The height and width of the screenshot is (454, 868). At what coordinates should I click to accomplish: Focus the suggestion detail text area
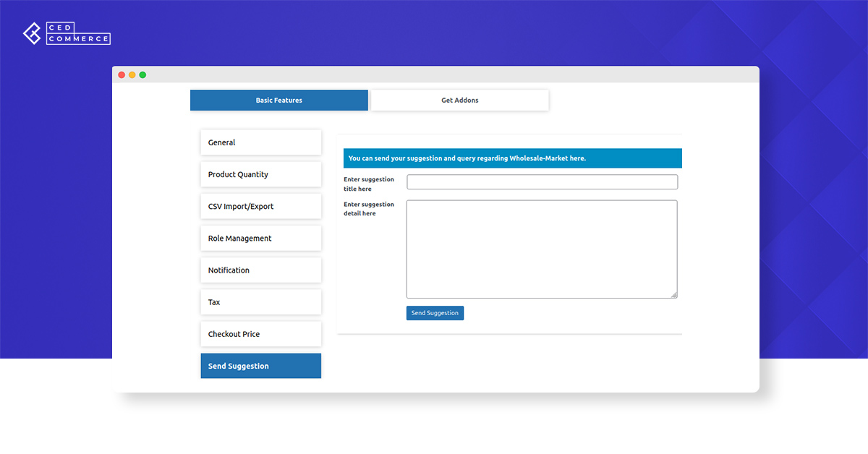542,249
